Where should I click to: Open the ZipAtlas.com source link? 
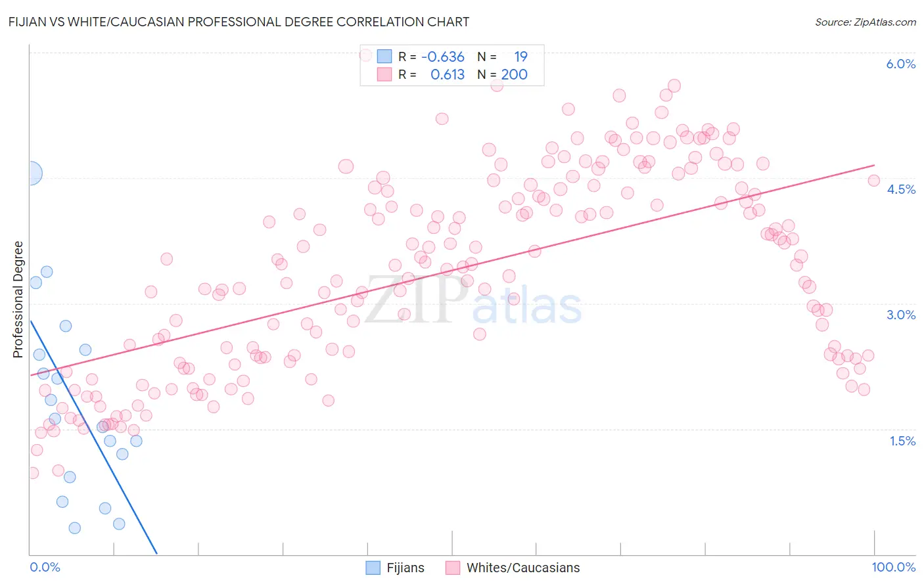pyautogui.click(x=866, y=22)
